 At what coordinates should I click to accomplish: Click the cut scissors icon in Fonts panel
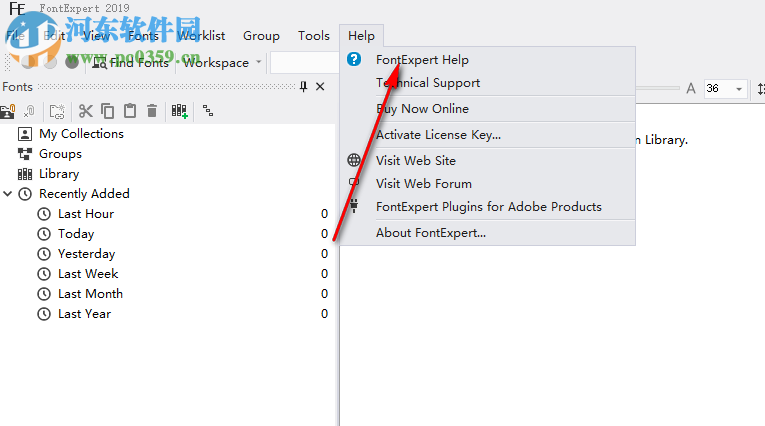86,111
